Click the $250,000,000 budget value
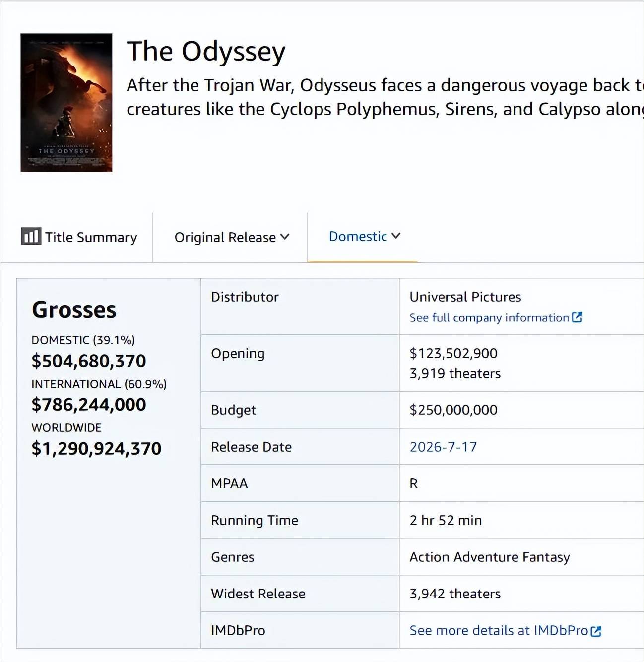 pos(453,410)
